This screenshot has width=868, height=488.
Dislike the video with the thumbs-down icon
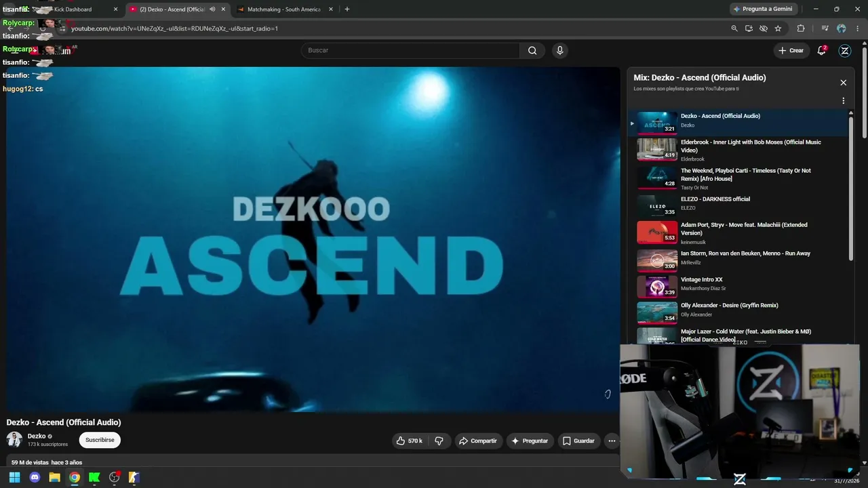tap(439, 441)
